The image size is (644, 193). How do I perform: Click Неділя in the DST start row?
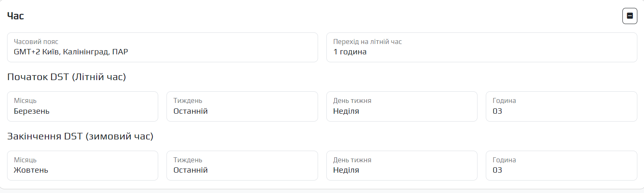(x=346, y=111)
